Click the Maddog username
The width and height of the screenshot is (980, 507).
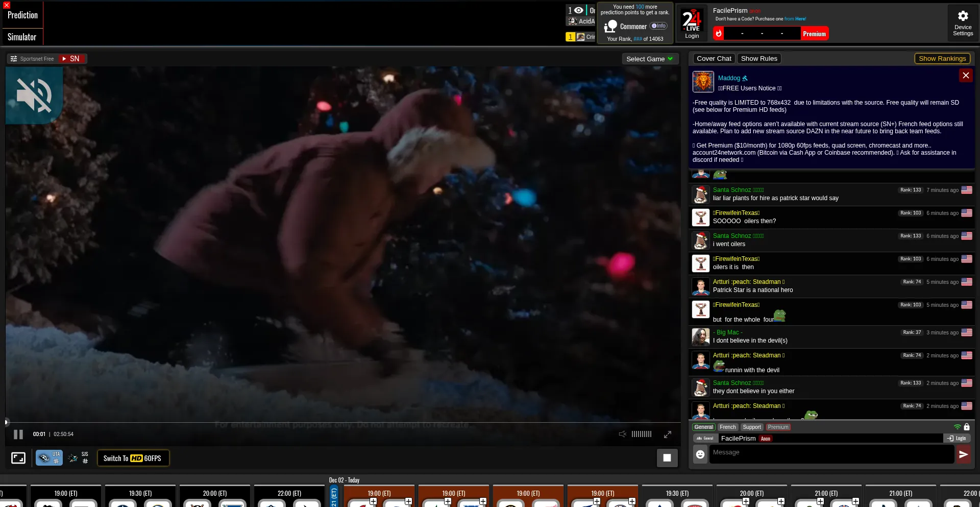click(729, 78)
